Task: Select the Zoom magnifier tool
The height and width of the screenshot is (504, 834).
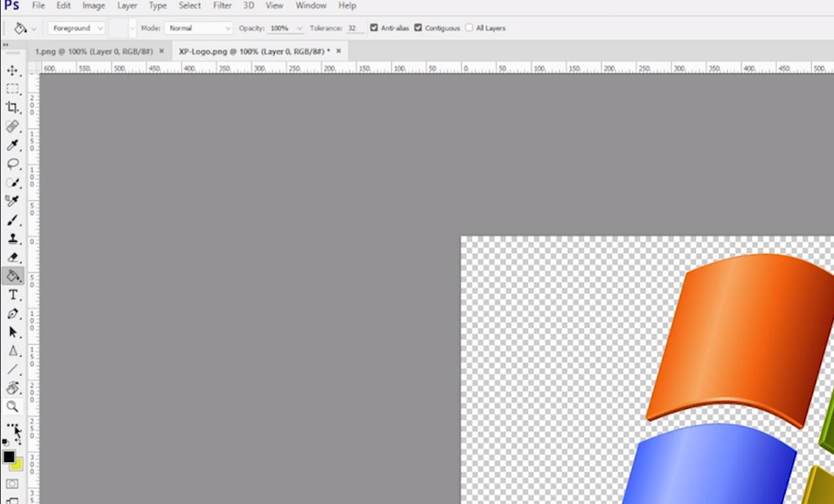Action: coord(12,407)
